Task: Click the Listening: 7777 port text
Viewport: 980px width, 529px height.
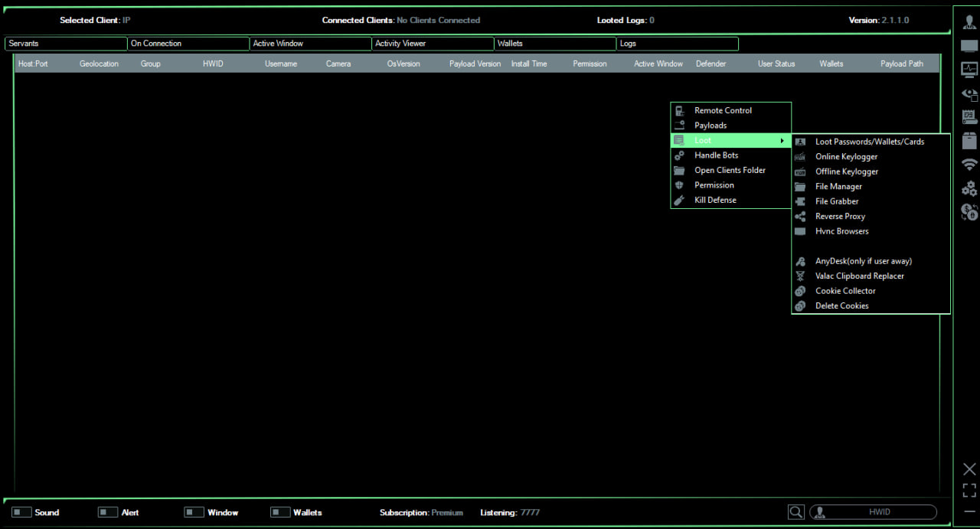Action: pyautogui.click(x=510, y=512)
